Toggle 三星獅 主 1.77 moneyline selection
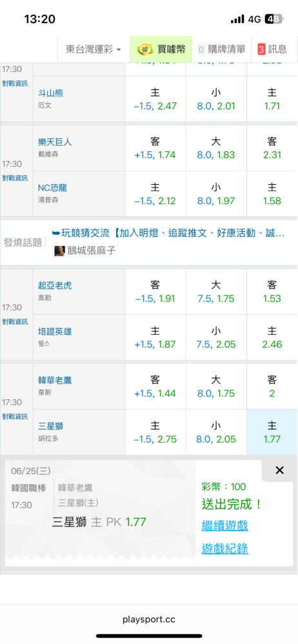This screenshot has width=298, height=644. click(272, 432)
